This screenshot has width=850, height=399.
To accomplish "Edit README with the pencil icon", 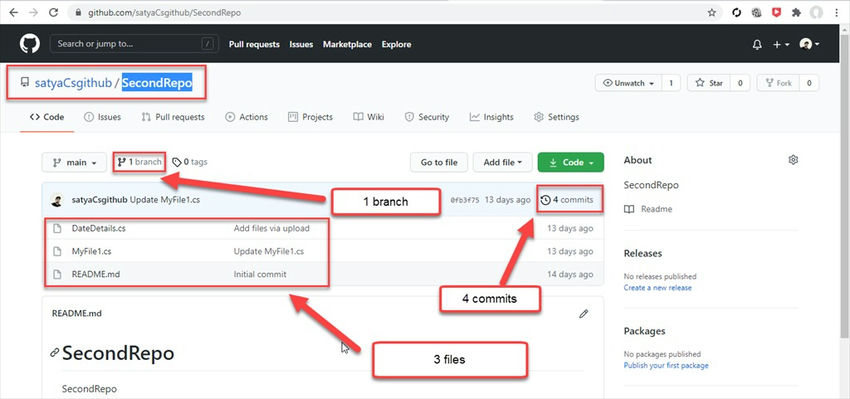I will (x=583, y=313).
